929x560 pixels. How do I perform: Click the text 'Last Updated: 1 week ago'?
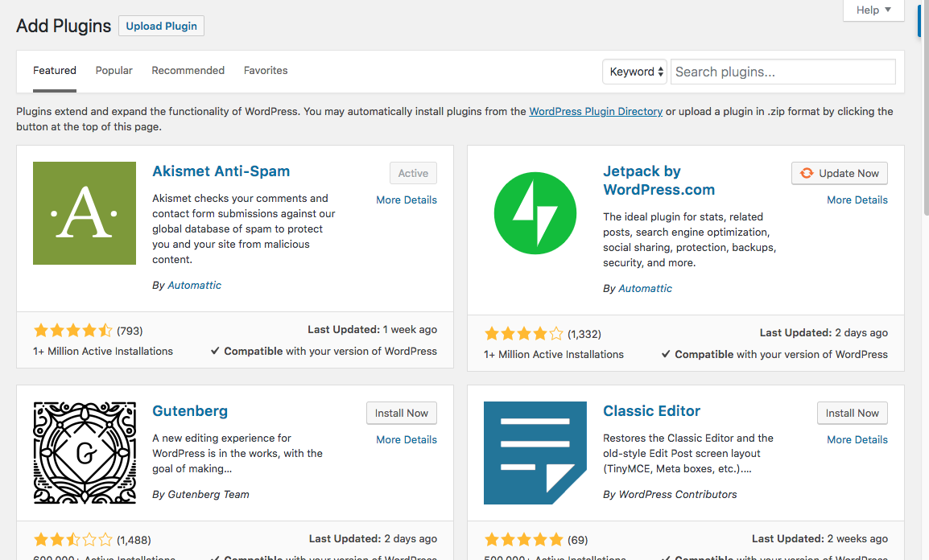pos(372,330)
